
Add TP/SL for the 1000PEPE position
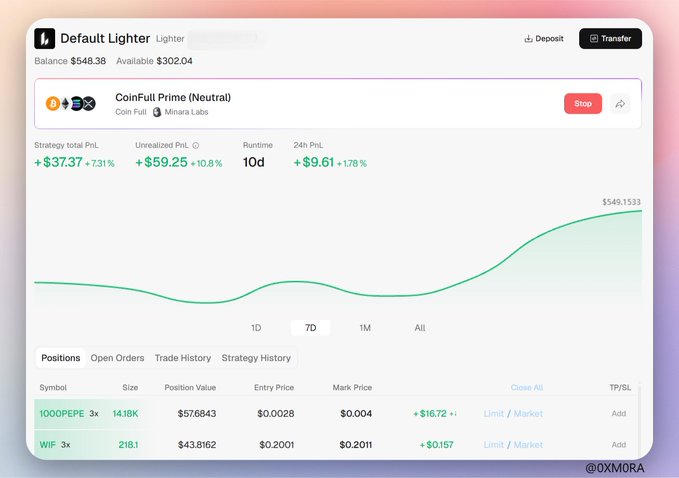[619, 413]
